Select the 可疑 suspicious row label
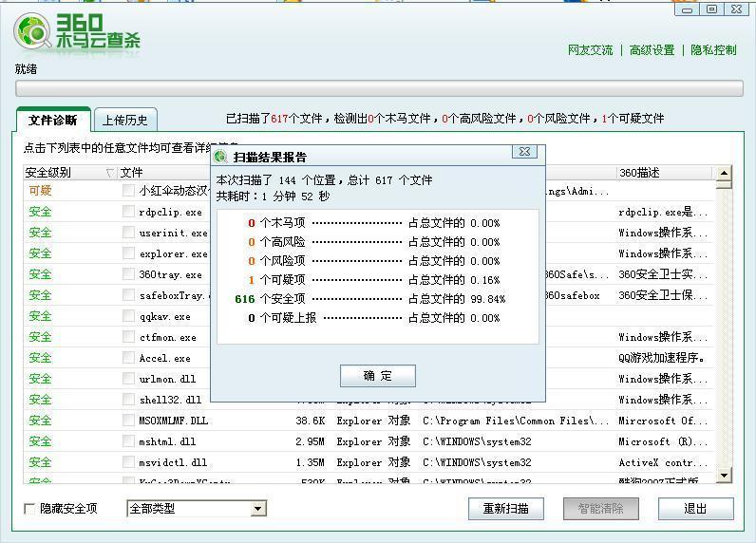756x543 pixels. click(40, 191)
